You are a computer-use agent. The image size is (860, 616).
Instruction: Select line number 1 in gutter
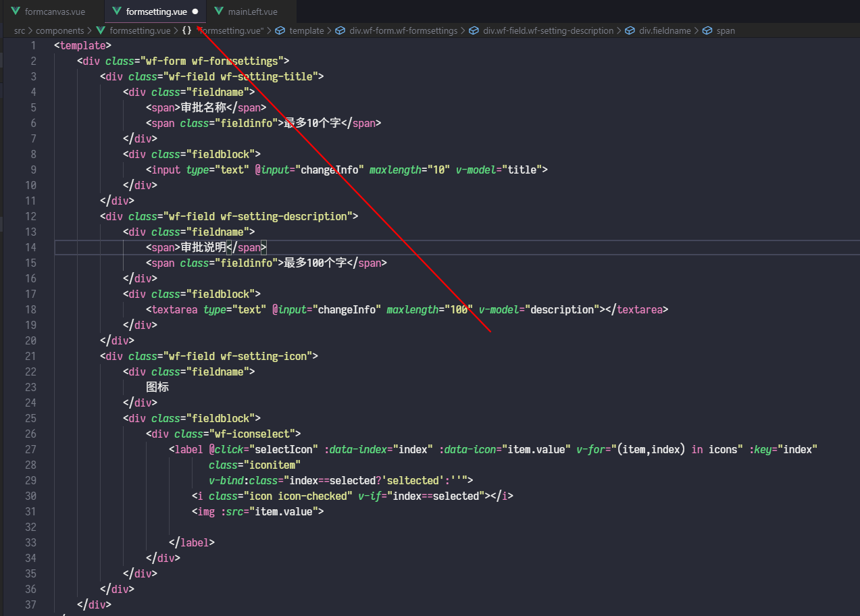34,45
